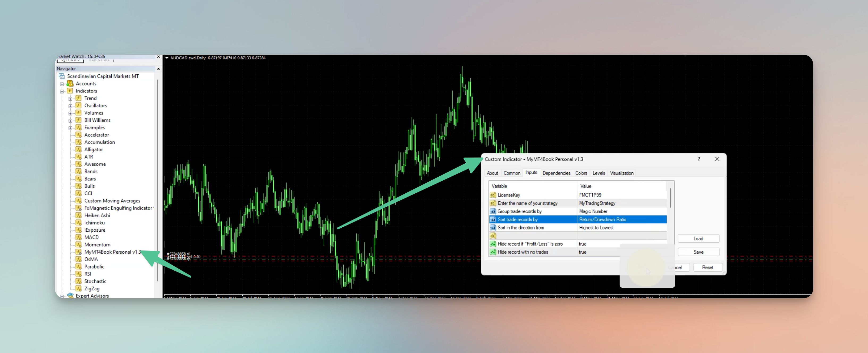Select the Awesome indicator icon
The image size is (868, 353).
click(x=78, y=164)
